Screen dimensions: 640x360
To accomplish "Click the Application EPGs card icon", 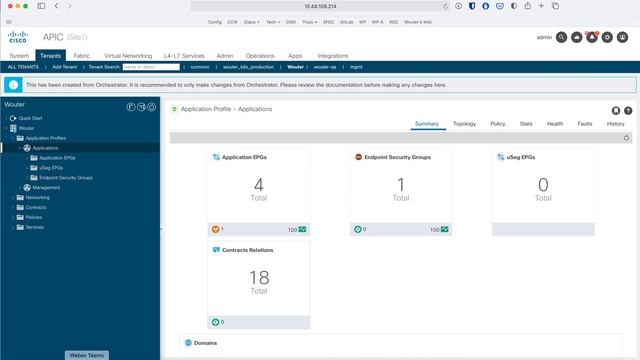I will pos(216,157).
